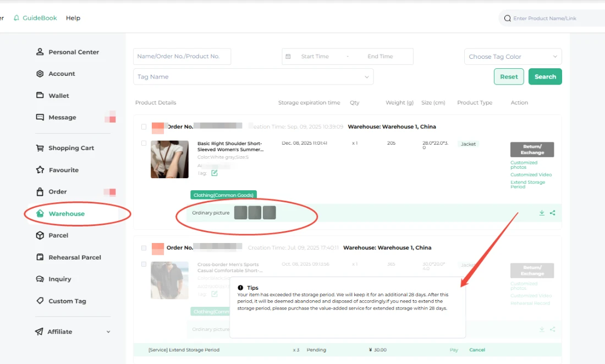Expand the Tag Name dropdown
This screenshot has width=605, height=364.
(x=253, y=77)
